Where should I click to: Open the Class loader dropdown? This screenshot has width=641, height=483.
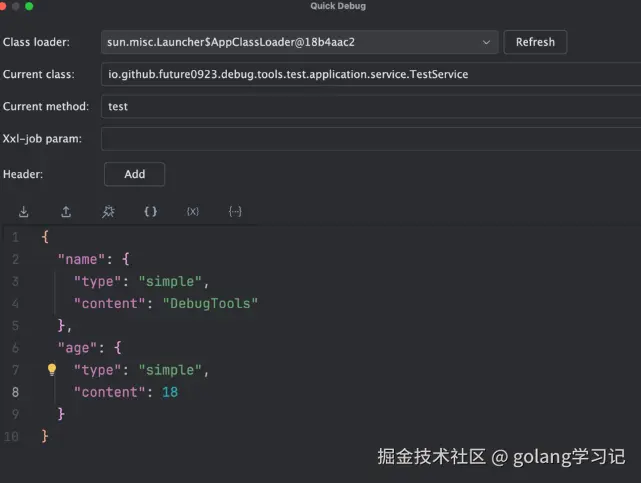click(x=300, y=42)
